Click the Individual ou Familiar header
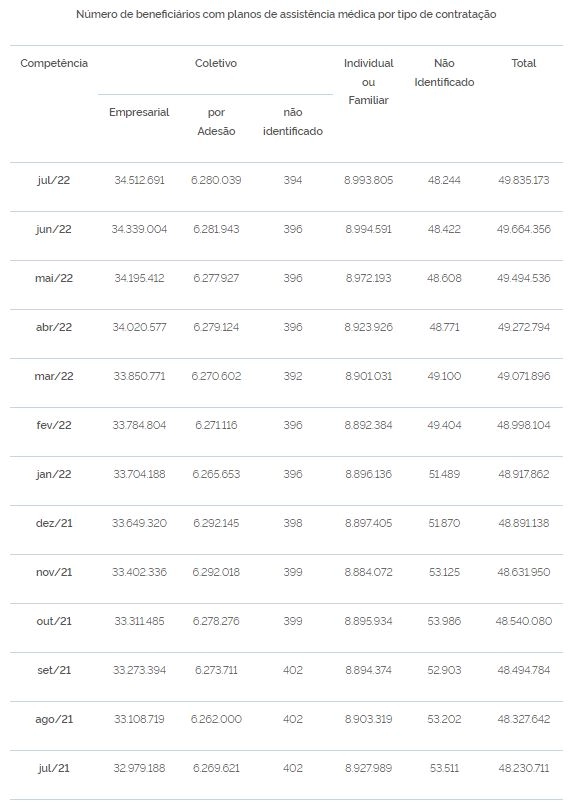572x805 pixels. (x=369, y=82)
